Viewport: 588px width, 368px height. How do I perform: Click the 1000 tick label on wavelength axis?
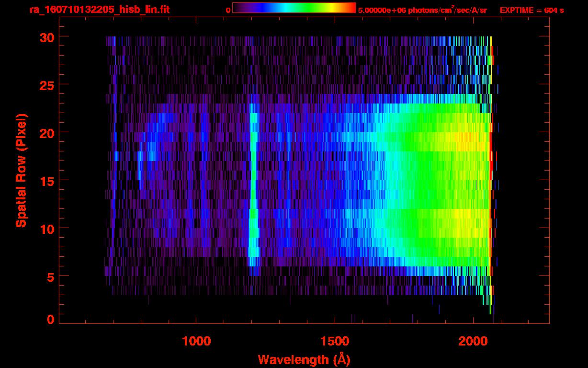pyautogui.click(x=196, y=341)
